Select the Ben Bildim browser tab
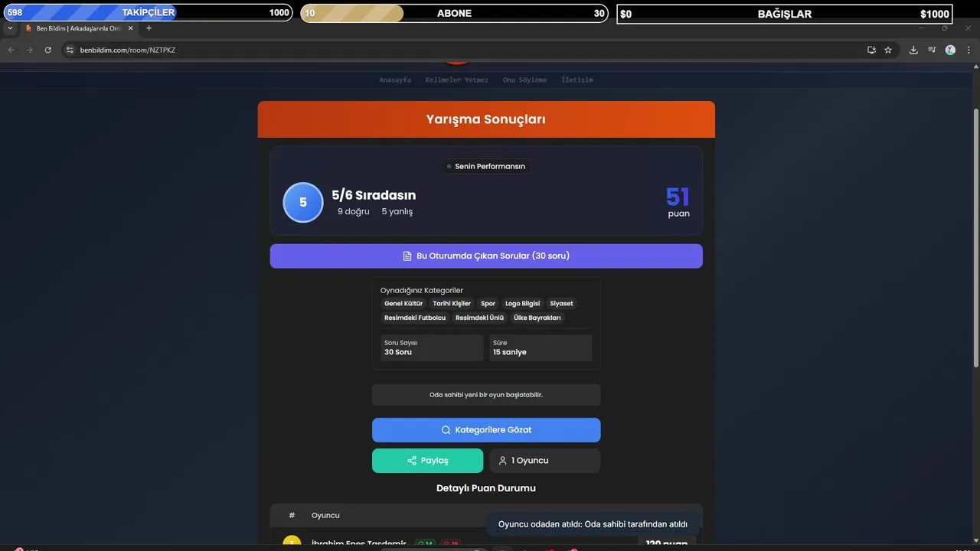Image resolution: width=980 pixels, height=551 pixels. (78, 28)
